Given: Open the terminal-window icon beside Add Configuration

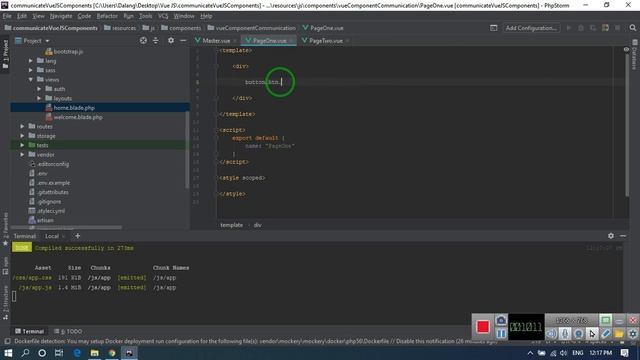Looking at the screenshot, I should pyautogui.click(x=493, y=28).
